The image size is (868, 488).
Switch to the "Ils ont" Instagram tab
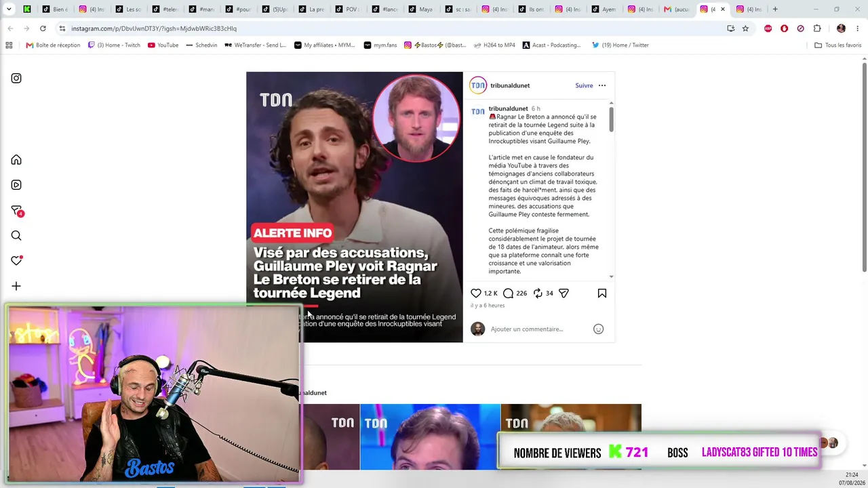[x=530, y=9]
